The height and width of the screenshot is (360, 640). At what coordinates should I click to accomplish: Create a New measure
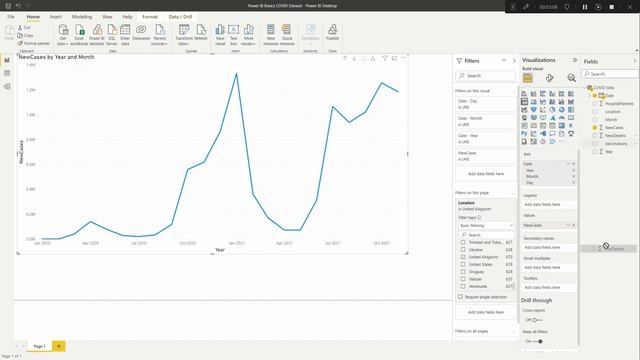coord(271,35)
